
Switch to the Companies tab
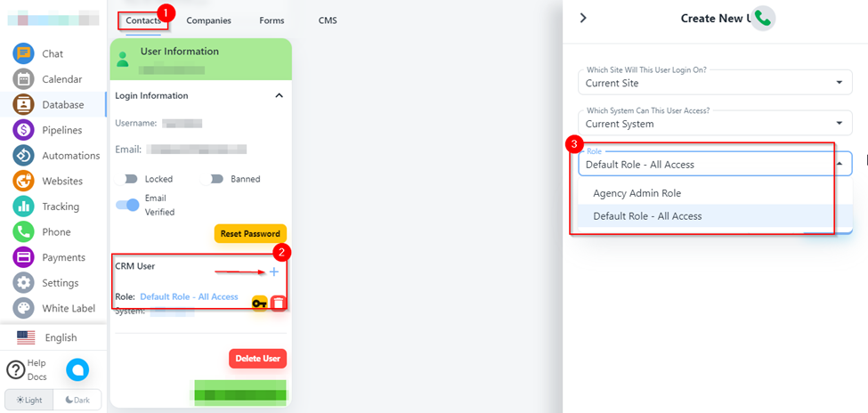pos(208,20)
